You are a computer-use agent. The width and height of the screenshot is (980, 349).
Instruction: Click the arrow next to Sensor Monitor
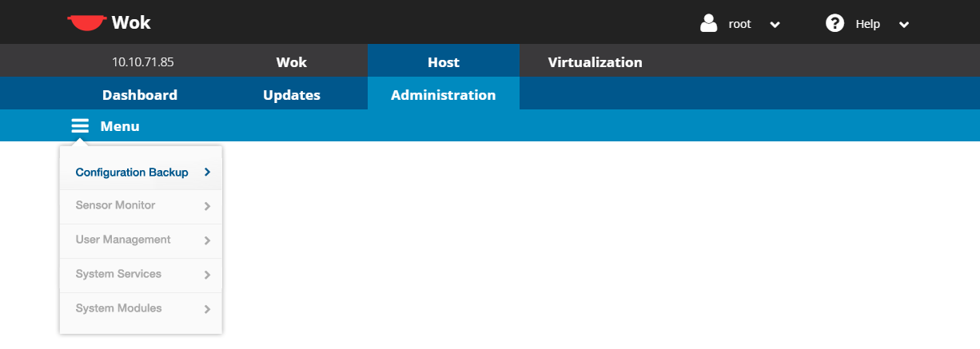pos(207,206)
